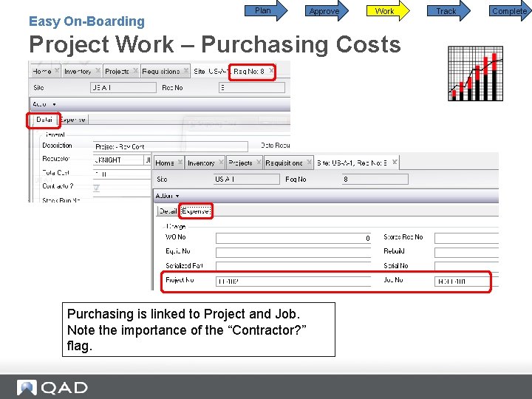The width and height of the screenshot is (532, 399).
Task: Close Projects tab in back window
Action: [135, 71]
